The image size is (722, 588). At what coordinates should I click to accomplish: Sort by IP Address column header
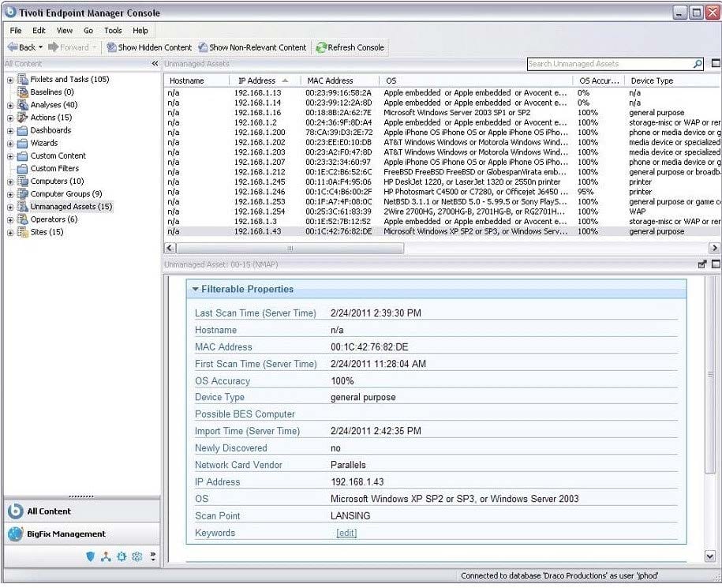click(x=265, y=81)
